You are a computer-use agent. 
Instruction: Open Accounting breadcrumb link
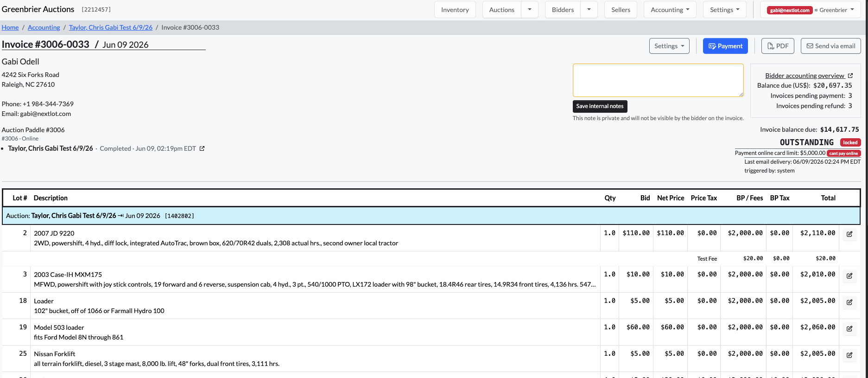[x=44, y=27]
